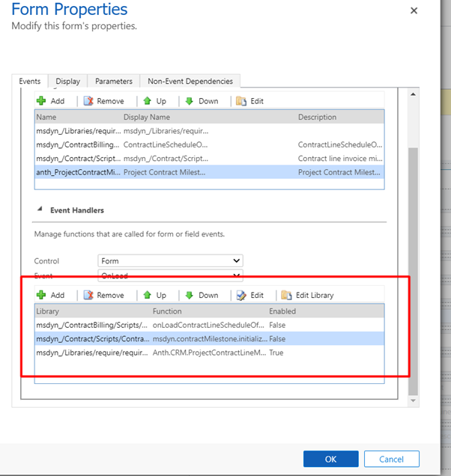Viewport: 451px width, 476px height.
Task: Click Add icon in the form libraries toolbar
Action: pyautogui.click(x=42, y=101)
